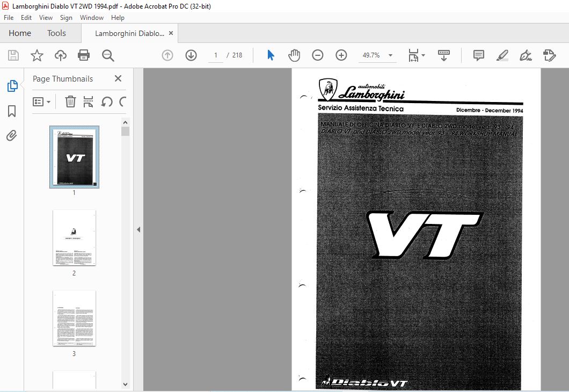569x392 pixels.
Task: Open the Sign menu
Action: click(66, 17)
